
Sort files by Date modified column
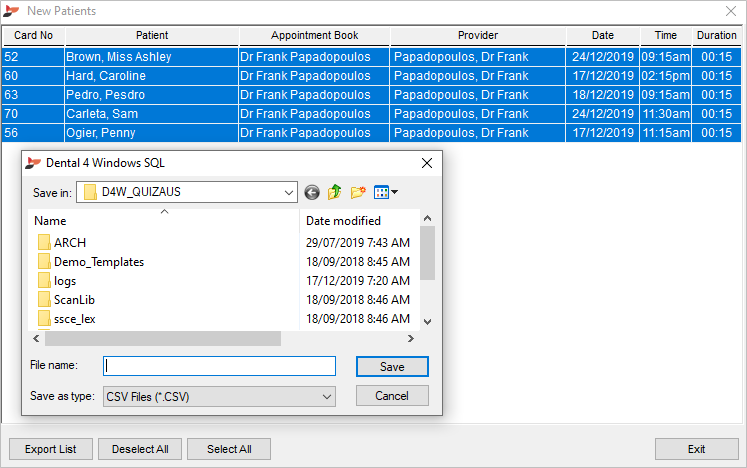(343, 220)
